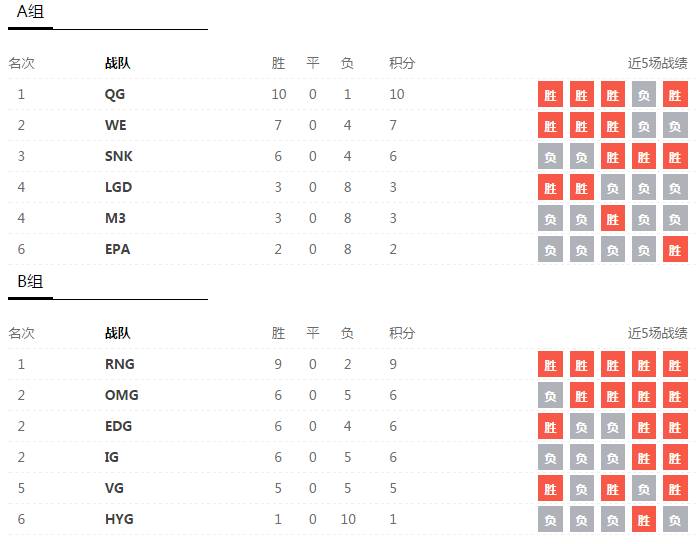Click the 近5场战绩 header in group B

[x=657, y=333]
